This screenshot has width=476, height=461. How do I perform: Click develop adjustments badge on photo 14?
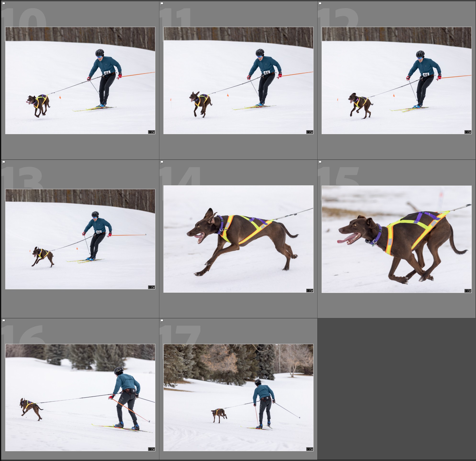pos(312,291)
